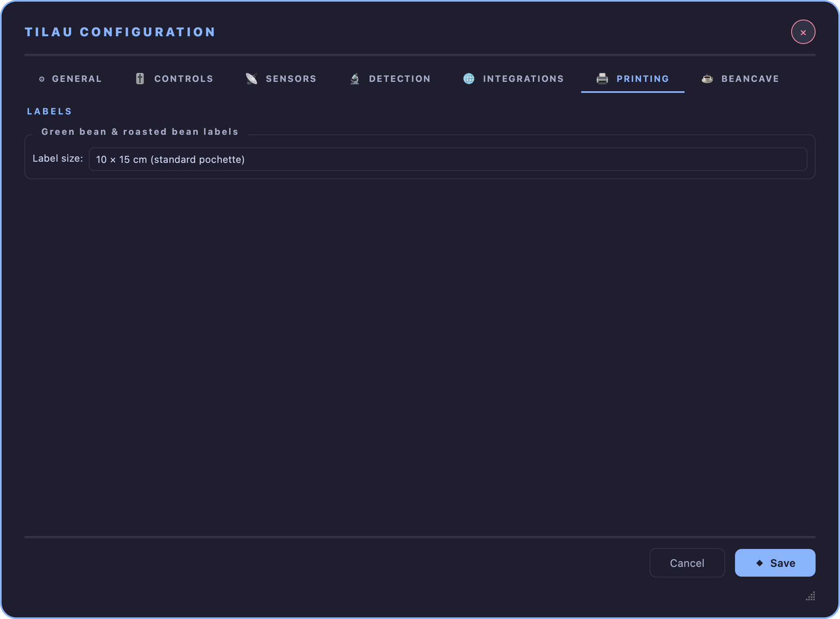Click the printer icon beside Printing
The width and height of the screenshot is (840, 619).
602,79
